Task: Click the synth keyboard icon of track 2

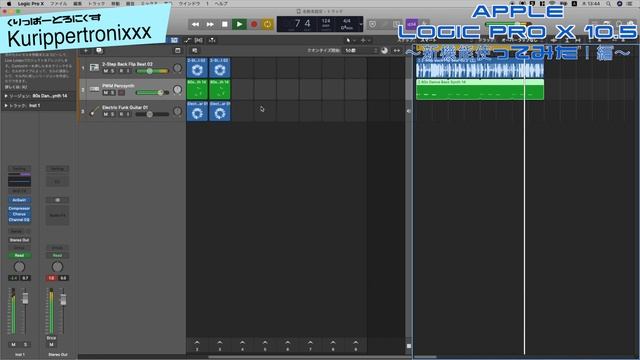Action: pyautogui.click(x=94, y=89)
